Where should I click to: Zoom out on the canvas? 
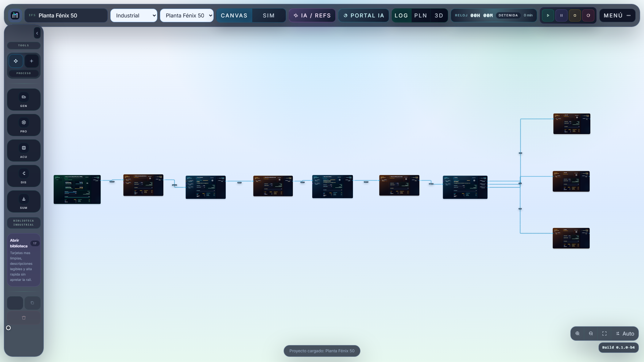point(591,334)
